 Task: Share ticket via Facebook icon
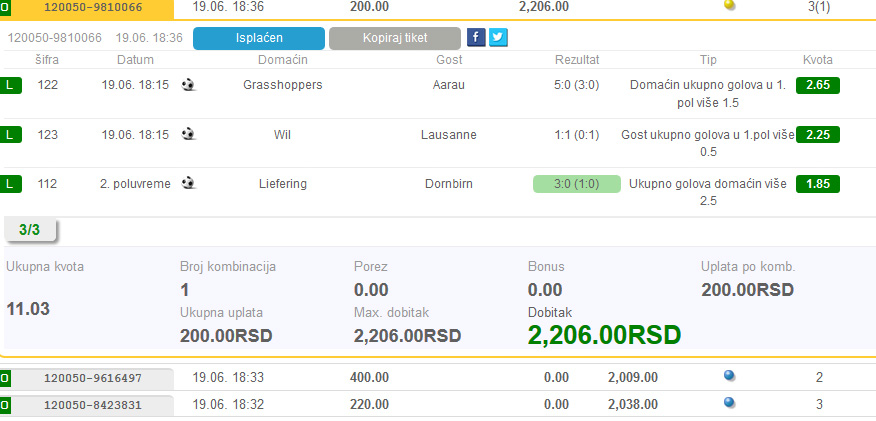pos(477,38)
